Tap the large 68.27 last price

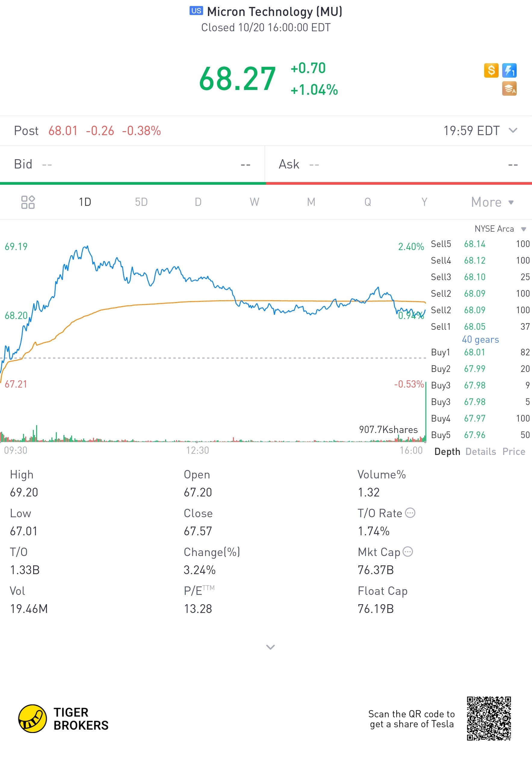[237, 79]
